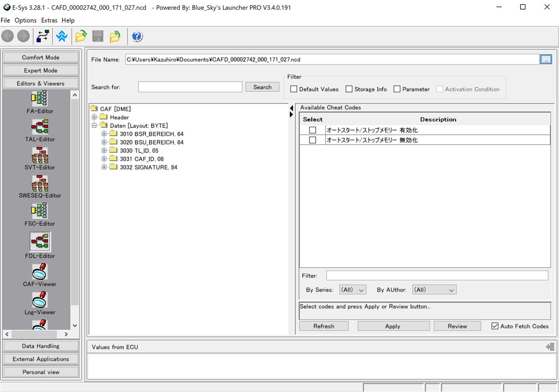This screenshot has height=392, width=559.
Task: Click the sidebar scroll-up arrow
Action: click(x=75, y=95)
